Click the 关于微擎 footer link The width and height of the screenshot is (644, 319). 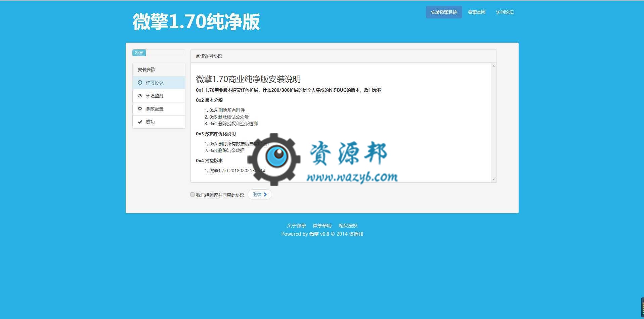tap(296, 226)
